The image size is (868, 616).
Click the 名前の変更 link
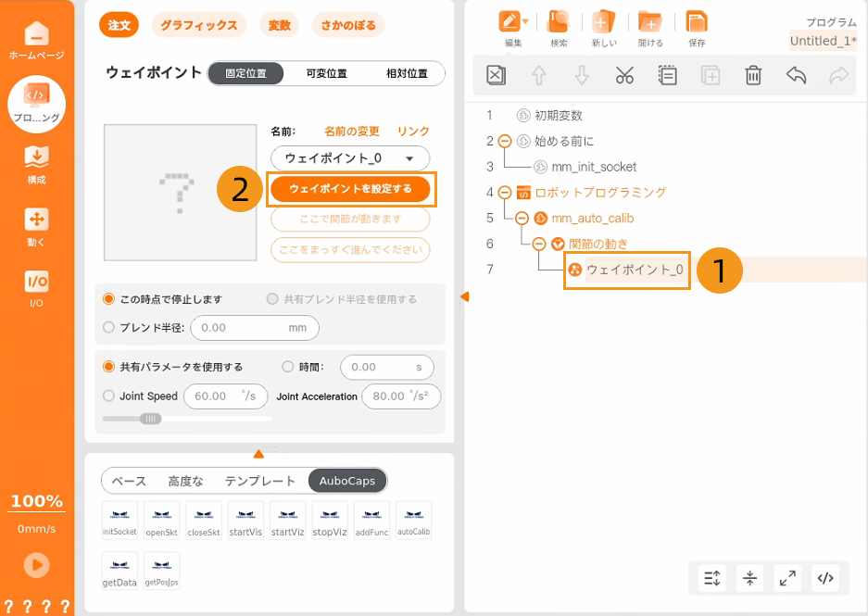point(352,132)
